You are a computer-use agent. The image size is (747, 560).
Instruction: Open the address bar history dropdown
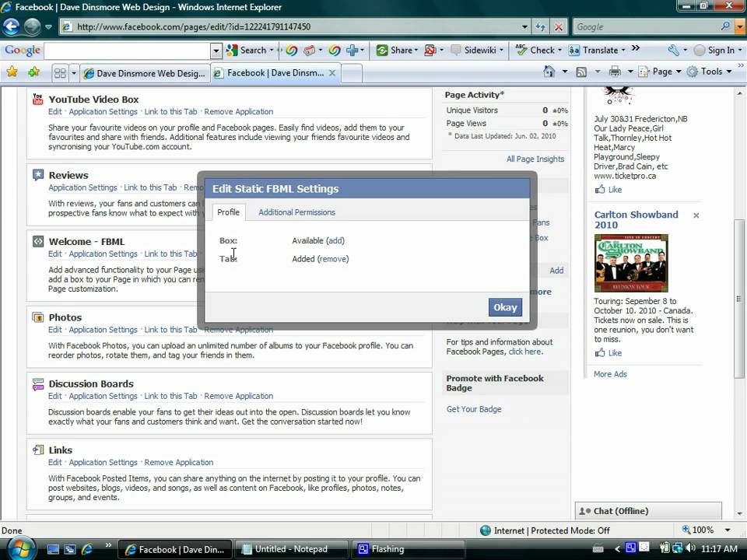pyautogui.click(x=524, y=26)
